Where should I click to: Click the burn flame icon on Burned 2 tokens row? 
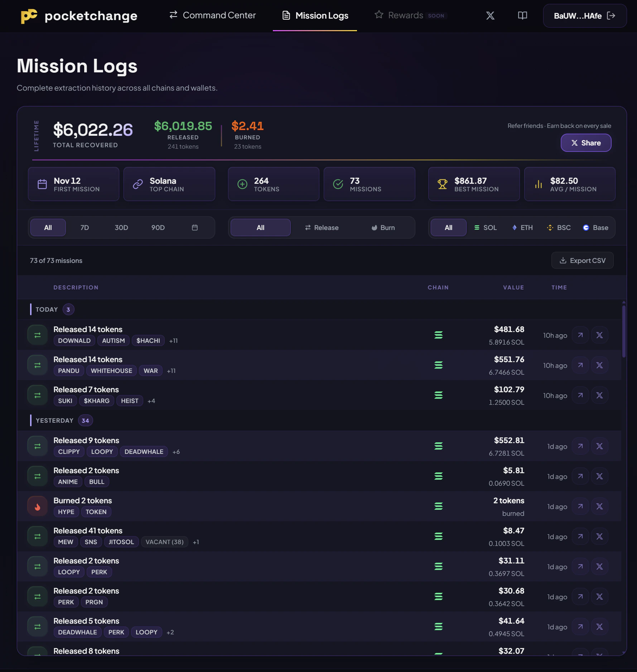point(37,506)
